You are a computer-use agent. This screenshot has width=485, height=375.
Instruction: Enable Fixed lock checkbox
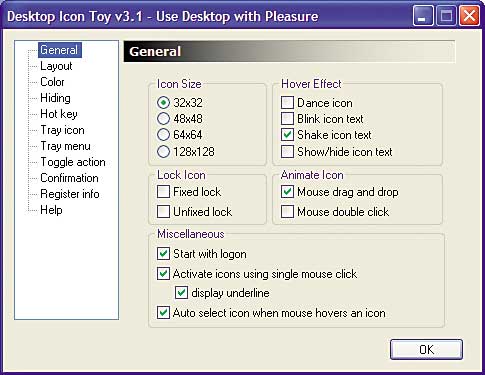[x=163, y=192]
